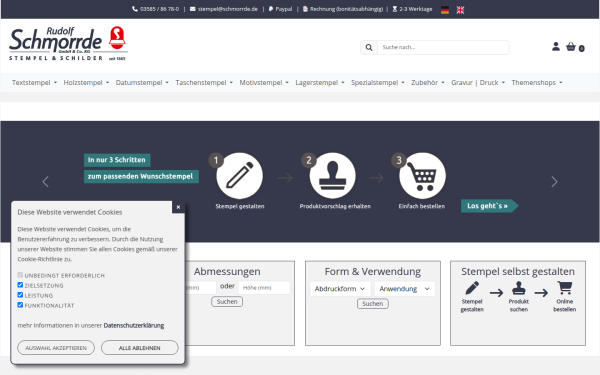Close the cookie notice with X
Image resolution: width=600 pixels, height=375 pixels.
178,207
